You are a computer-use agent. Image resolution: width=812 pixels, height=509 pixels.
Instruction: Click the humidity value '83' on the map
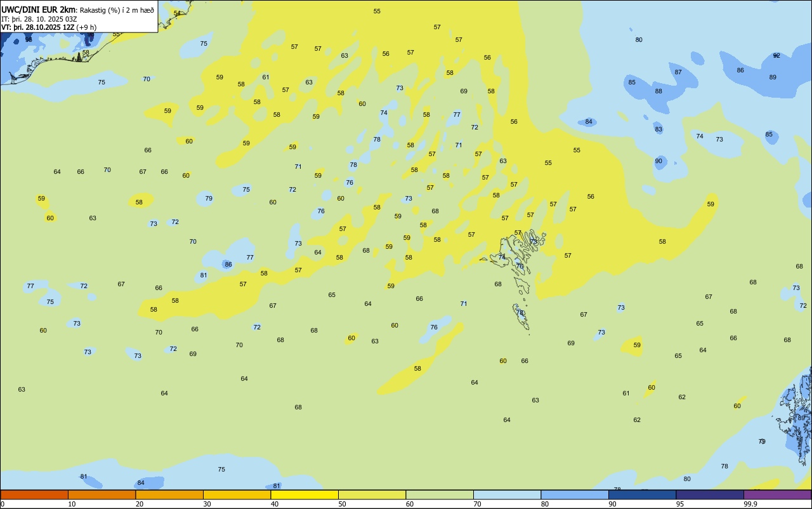tap(658, 129)
